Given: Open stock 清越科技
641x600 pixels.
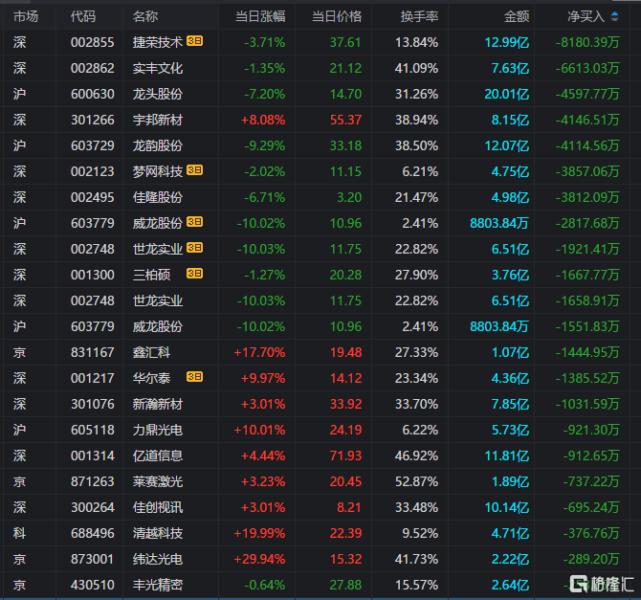Looking at the screenshot, I should click(x=157, y=534).
